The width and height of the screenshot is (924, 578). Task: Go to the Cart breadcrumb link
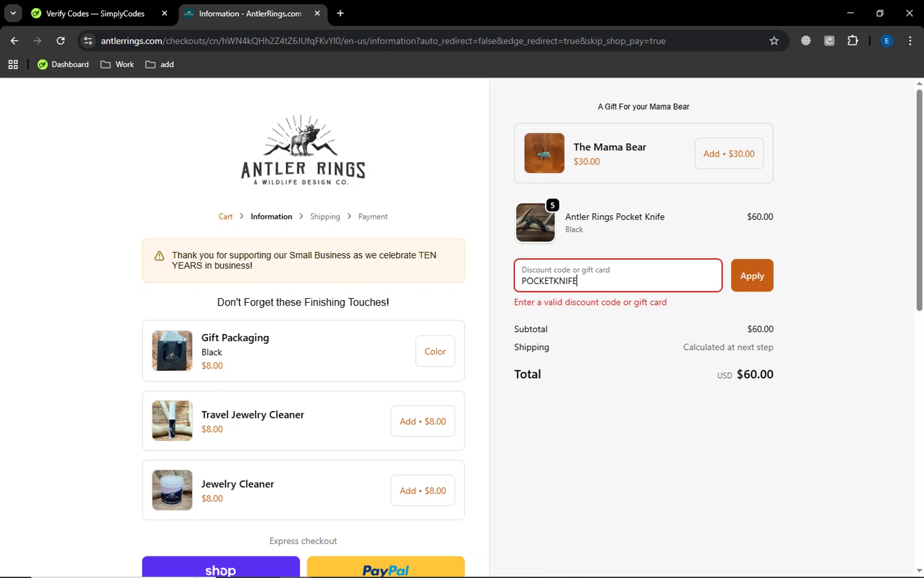225,216
